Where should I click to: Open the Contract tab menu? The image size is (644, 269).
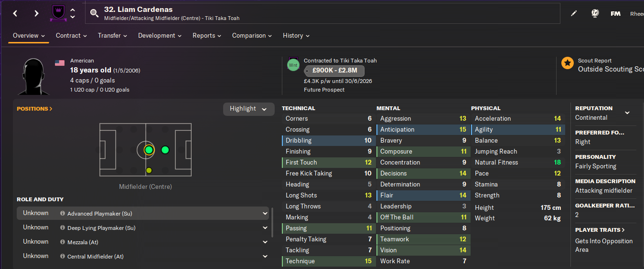coord(71,36)
